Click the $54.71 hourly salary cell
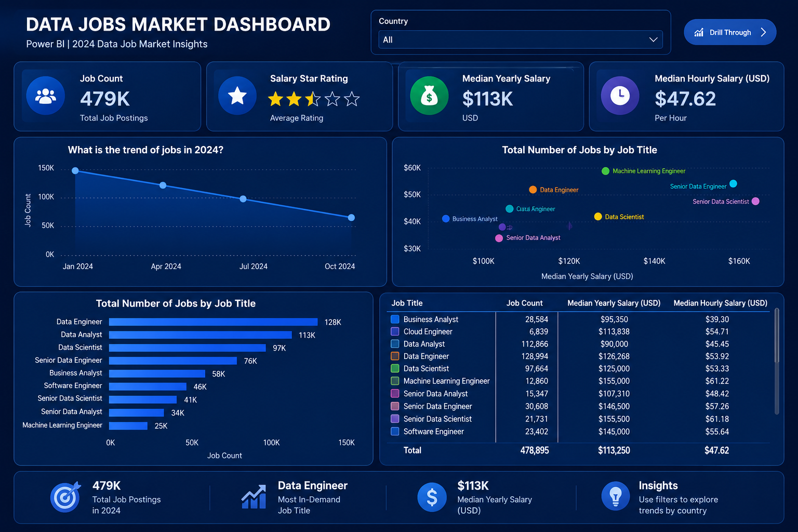The image size is (798, 532). [x=717, y=331]
